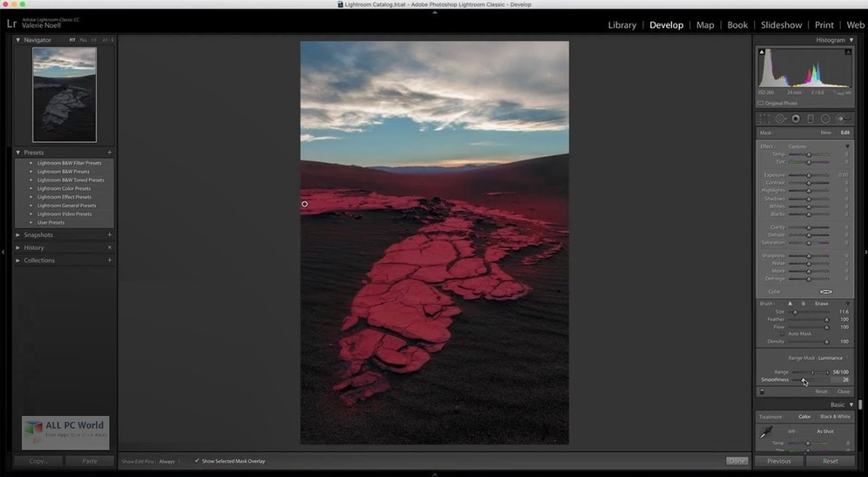Collapse the Basic panel
This screenshot has width=868, height=477.
[851, 405]
